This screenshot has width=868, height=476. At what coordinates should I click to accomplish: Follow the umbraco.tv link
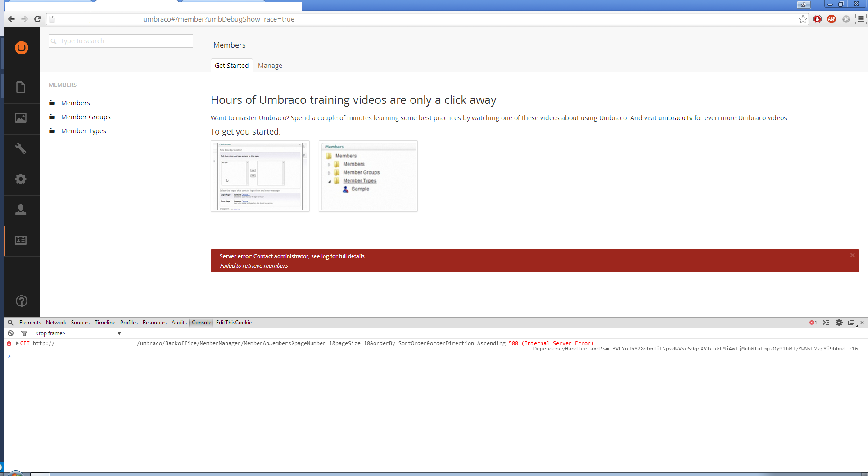click(675, 118)
